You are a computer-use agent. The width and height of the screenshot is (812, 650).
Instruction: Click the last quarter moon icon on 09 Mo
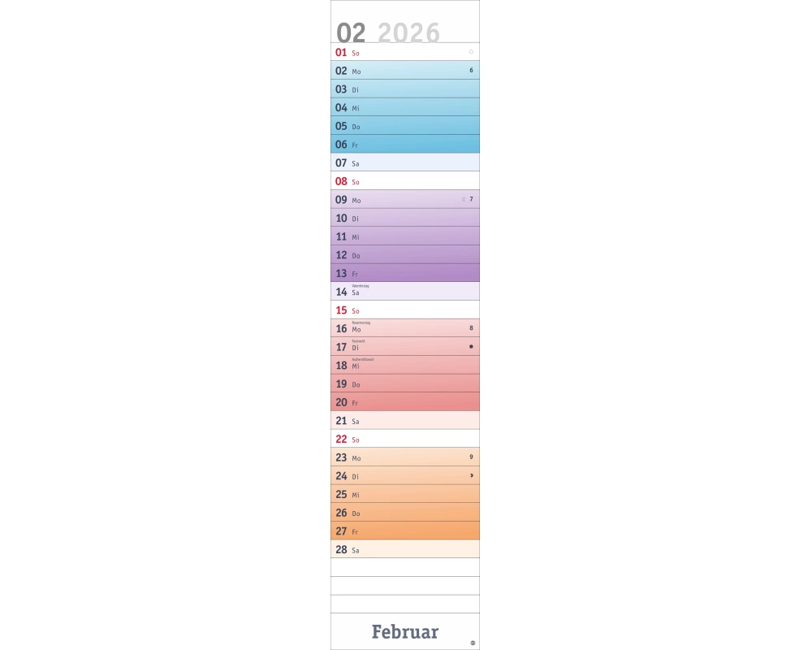(464, 199)
